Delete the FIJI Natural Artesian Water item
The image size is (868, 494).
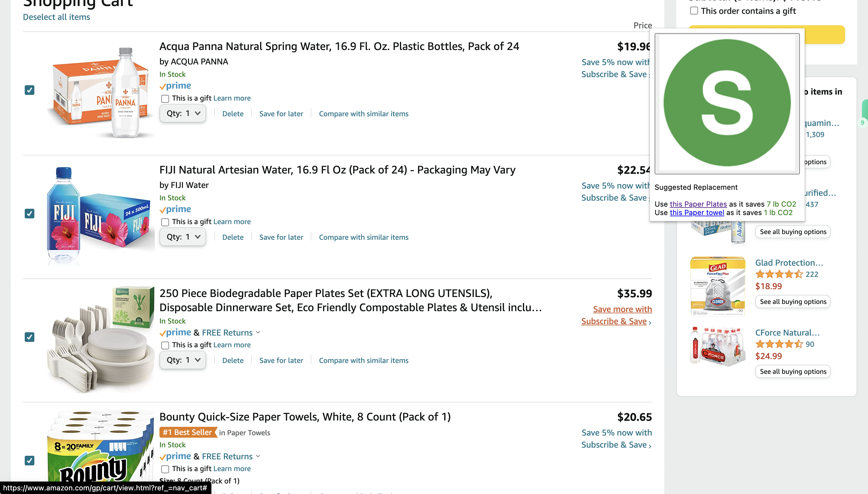233,237
